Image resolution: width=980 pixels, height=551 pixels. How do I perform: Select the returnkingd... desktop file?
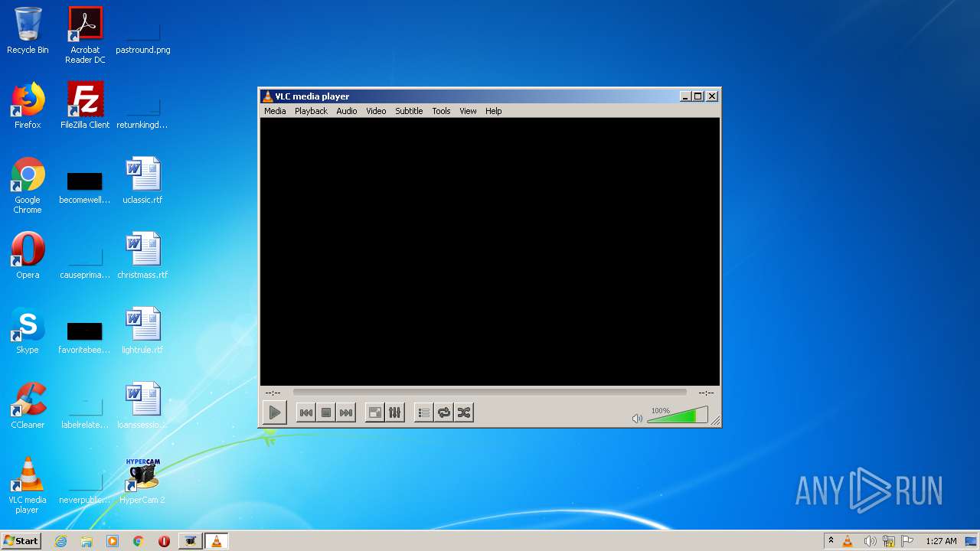pyautogui.click(x=142, y=112)
